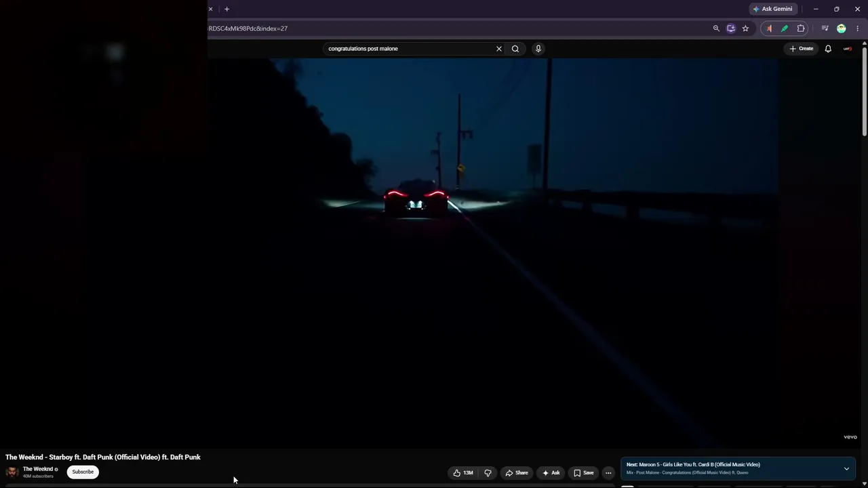The height and width of the screenshot is (488, 868).
Task: Click the Starboy video title text
Action: click(103, 457)
